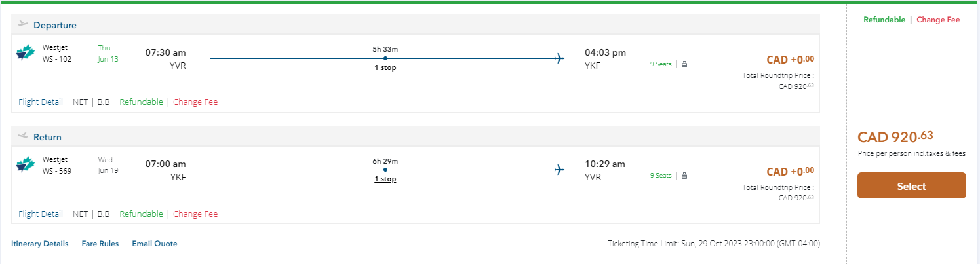Expand the departure flight's 1 stop details
Image resolution: width=980 pixels, height=264 pixels.
385,67
